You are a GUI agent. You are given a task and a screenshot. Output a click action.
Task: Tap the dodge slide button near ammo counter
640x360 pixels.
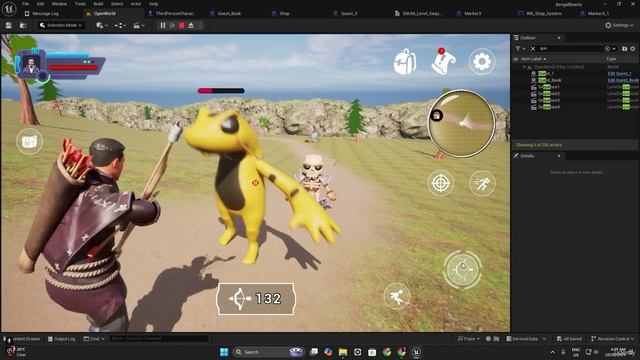[x=397, y=297]
